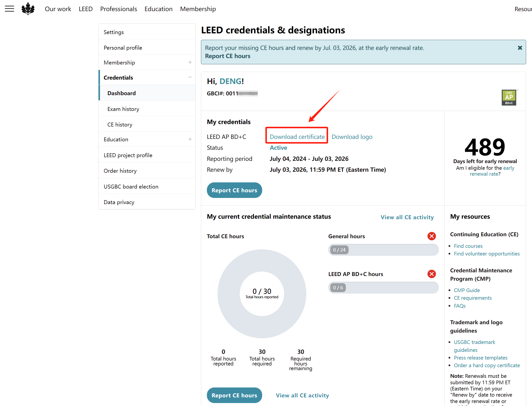This screenshot has height=406, width=532.
Task: Click the GBCI# number text
Action: tap(232, 93)
